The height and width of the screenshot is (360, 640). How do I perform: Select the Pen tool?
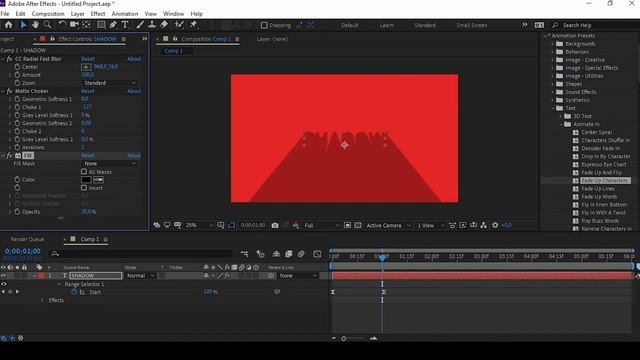[113, 25]
